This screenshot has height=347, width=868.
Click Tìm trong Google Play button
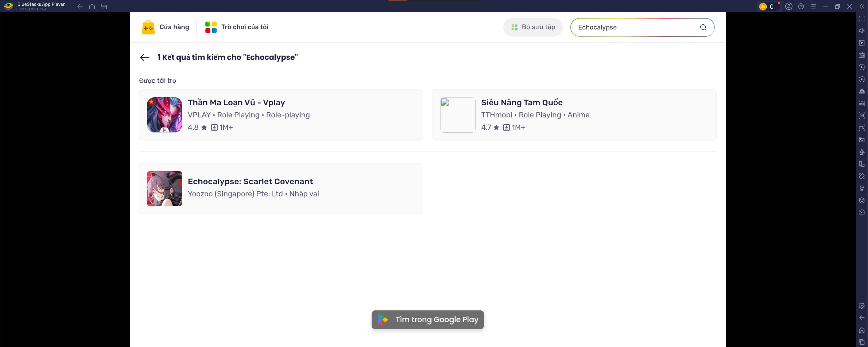428,320
